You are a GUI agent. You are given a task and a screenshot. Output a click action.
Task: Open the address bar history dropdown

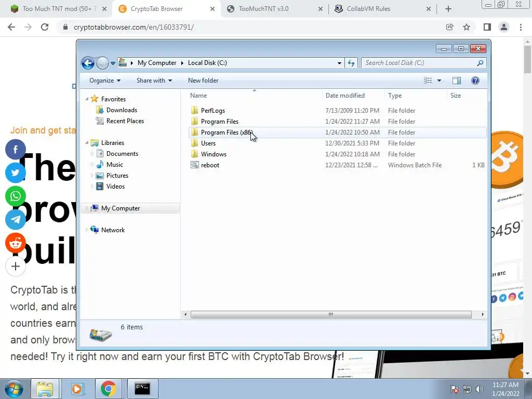pos(339,63)
